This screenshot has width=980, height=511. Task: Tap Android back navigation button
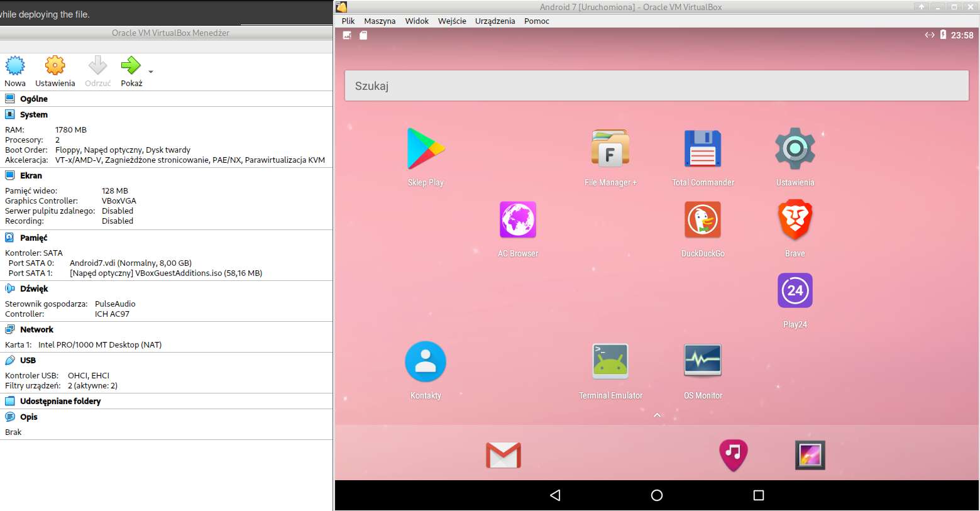555,495
